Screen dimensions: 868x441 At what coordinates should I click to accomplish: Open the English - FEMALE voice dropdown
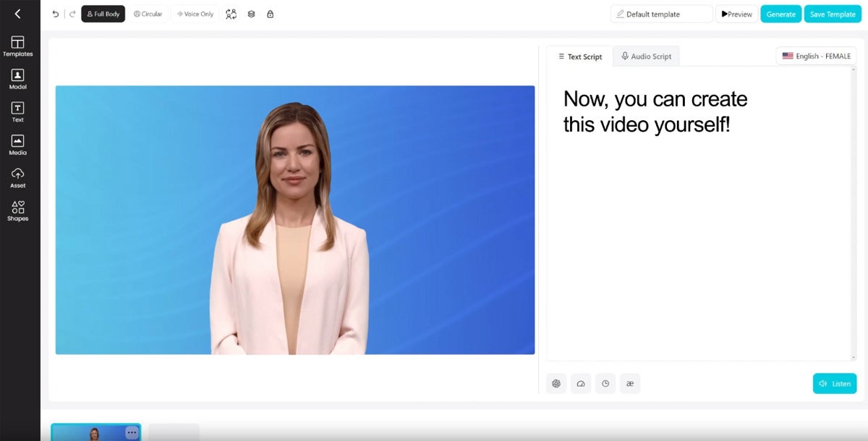(816, 56)
